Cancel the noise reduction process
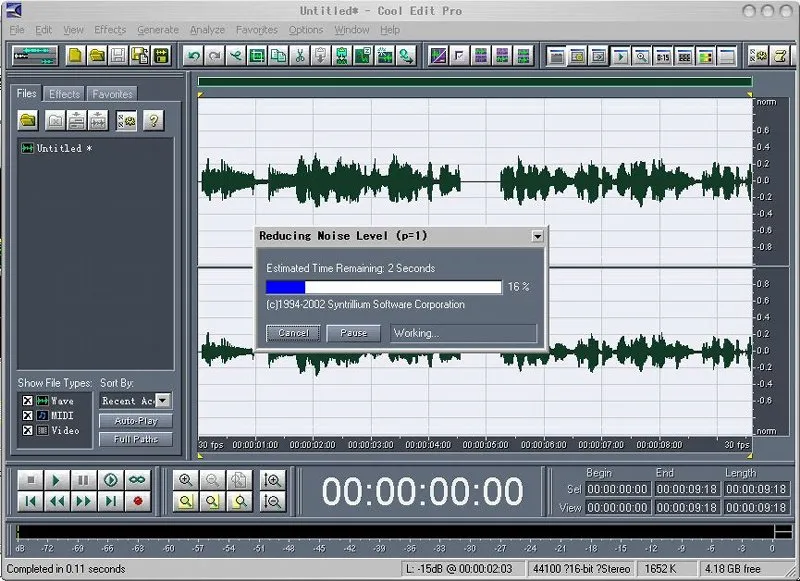This screenshot has height=581, width=800. (293, 333)
